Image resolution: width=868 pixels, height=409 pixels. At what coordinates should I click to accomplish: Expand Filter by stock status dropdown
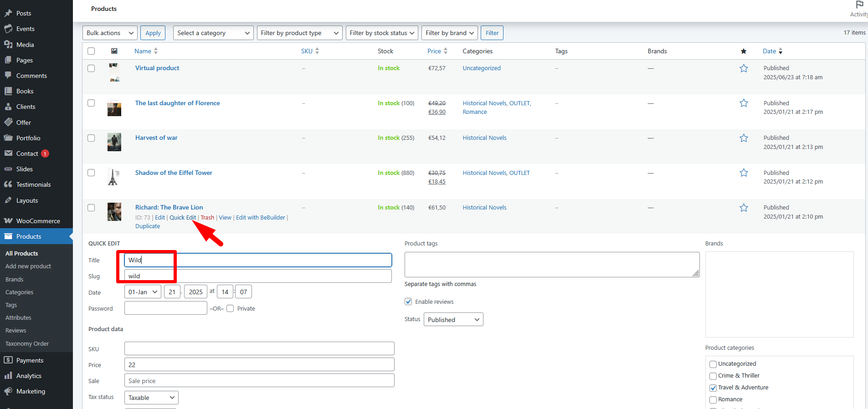coord(381,33)
